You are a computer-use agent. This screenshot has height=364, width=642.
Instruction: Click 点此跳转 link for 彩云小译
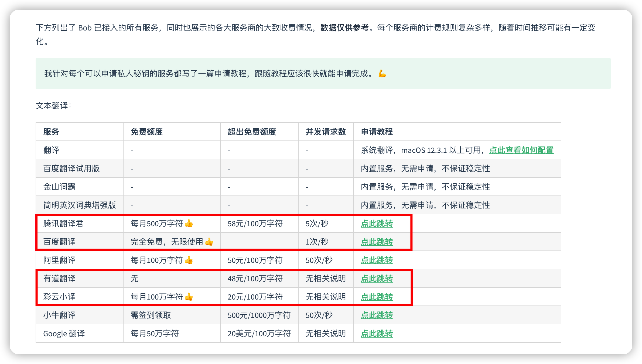coord(377,297)
